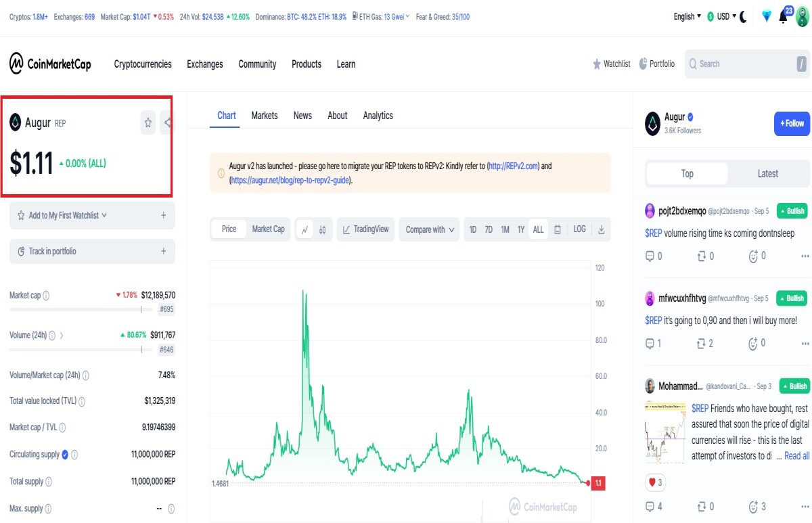The height and width of the screenshot is (523, 812).
Task: Switch to Latest posts tab
Action: (x=767, y=174)
